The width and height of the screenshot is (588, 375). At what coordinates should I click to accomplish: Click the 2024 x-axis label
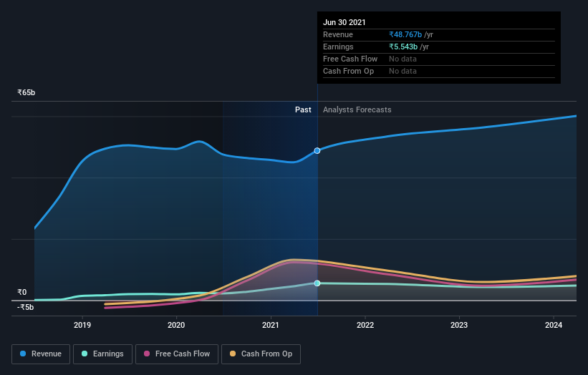[554, 325]
